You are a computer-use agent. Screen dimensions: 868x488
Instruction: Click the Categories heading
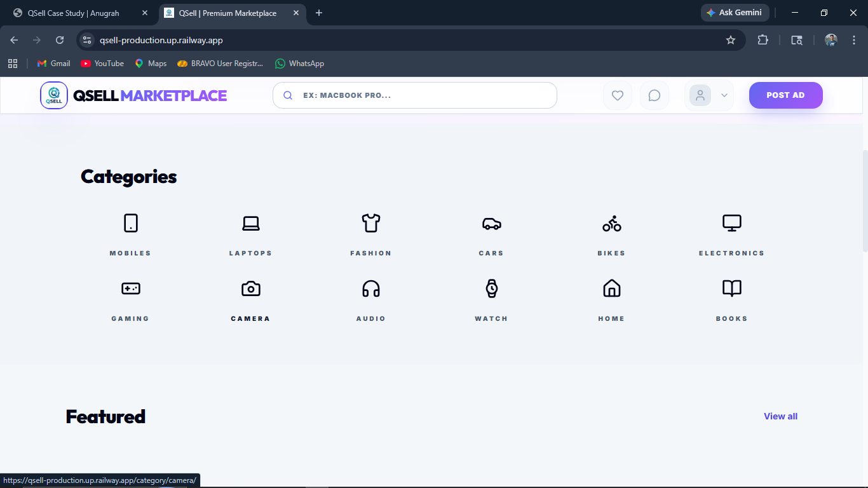point(129,177)
